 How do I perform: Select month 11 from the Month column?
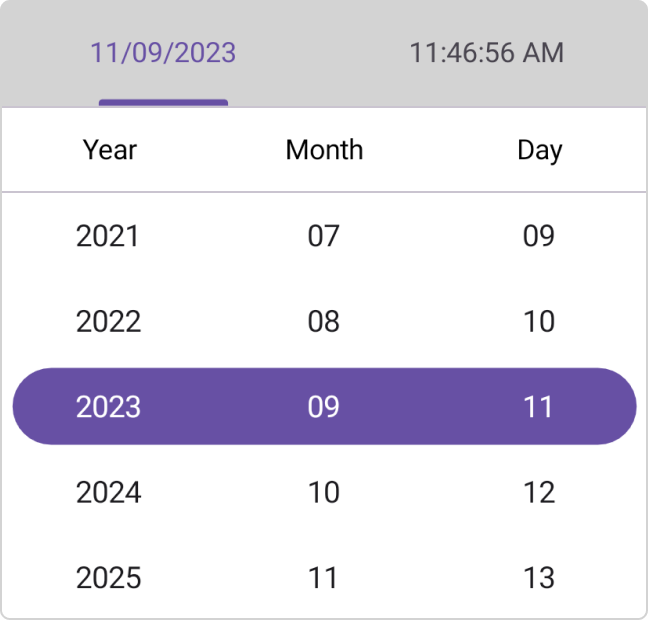point(324,577)
